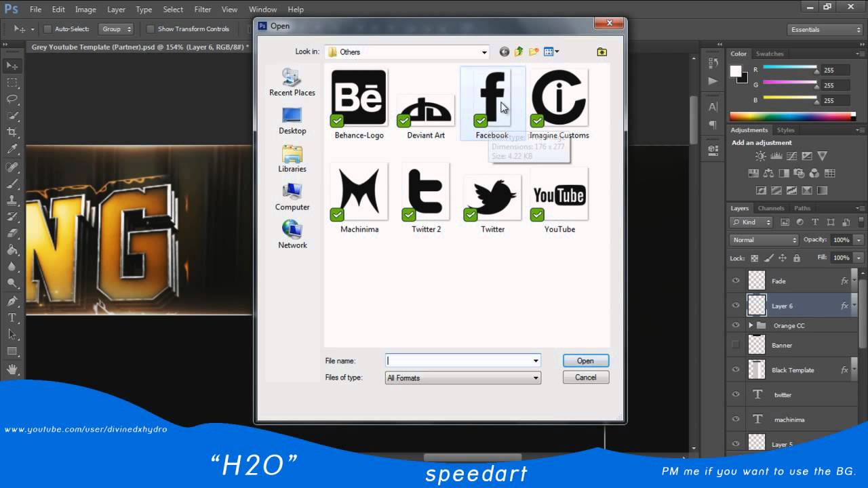Create a new folder in Open dialog
The height and width of the screenshot is (488, 868).
tap(534, 52)
